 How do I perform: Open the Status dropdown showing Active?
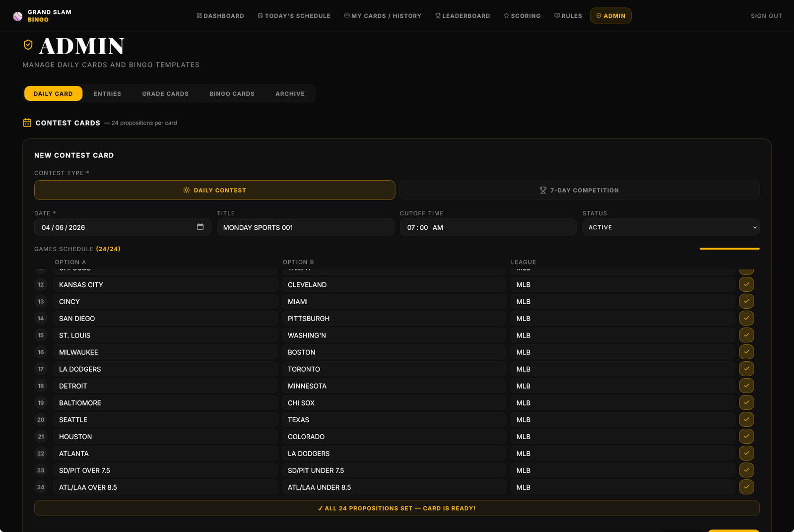(x=670, y=227)
